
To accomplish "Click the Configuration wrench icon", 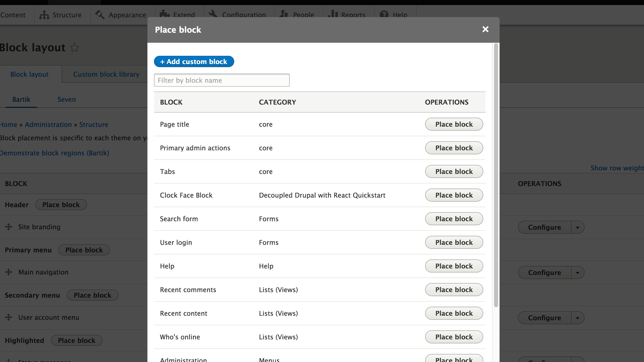I will 213,14.
